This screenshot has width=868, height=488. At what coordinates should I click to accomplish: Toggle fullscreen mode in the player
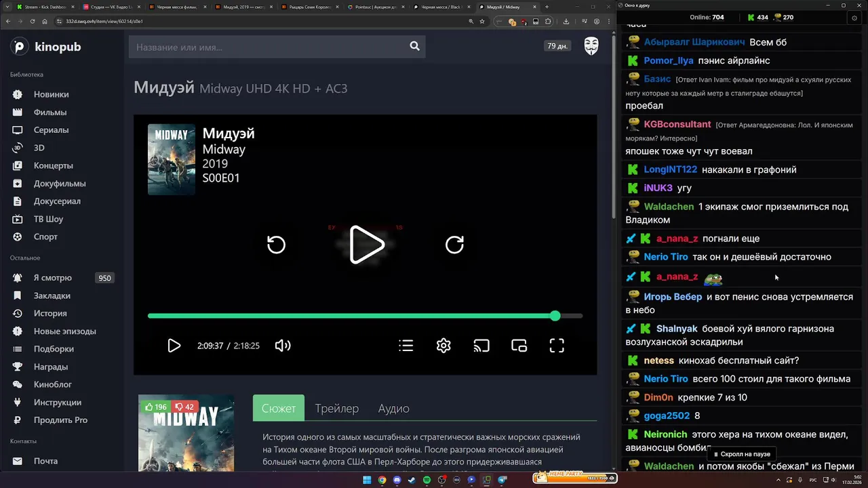coord(557,346)
